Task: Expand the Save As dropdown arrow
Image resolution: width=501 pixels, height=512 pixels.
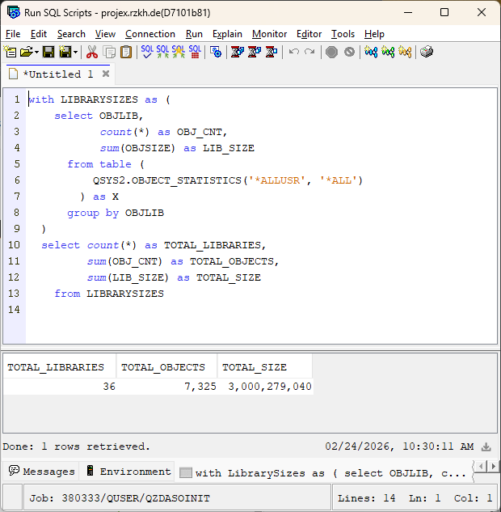Action: [x=75, y=52]
